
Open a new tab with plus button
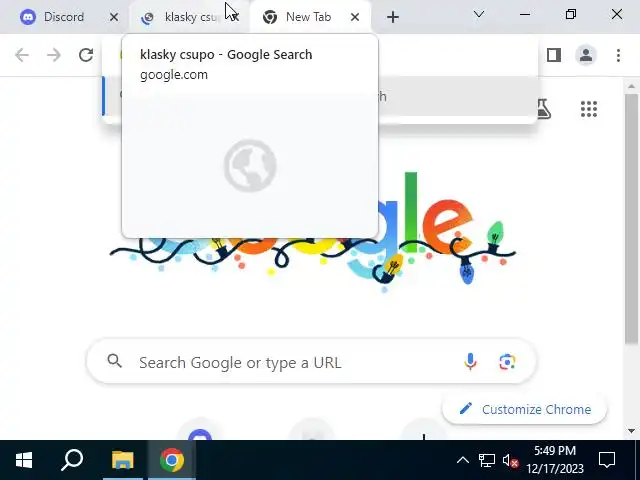393,17
